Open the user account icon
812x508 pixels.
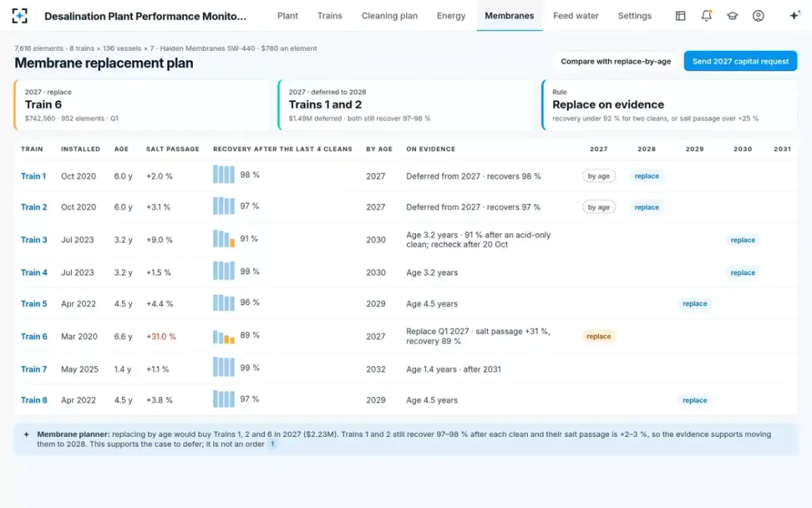(x=759, y=16)
